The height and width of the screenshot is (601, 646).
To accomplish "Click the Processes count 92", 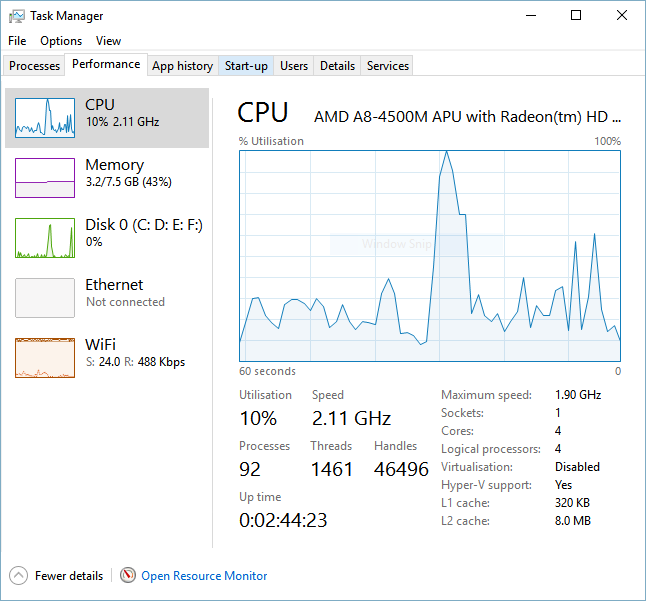I will [x=250, y=469].
